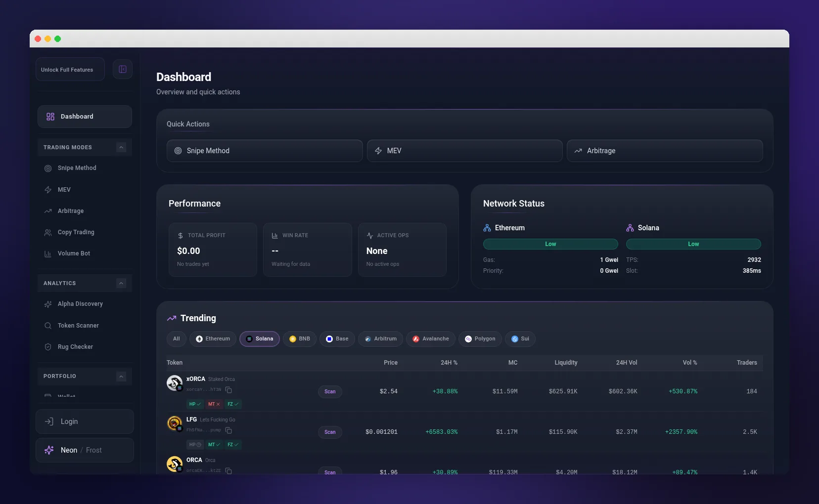Sort by MC column header
The image size is (819, 504).
pos(513,363)
